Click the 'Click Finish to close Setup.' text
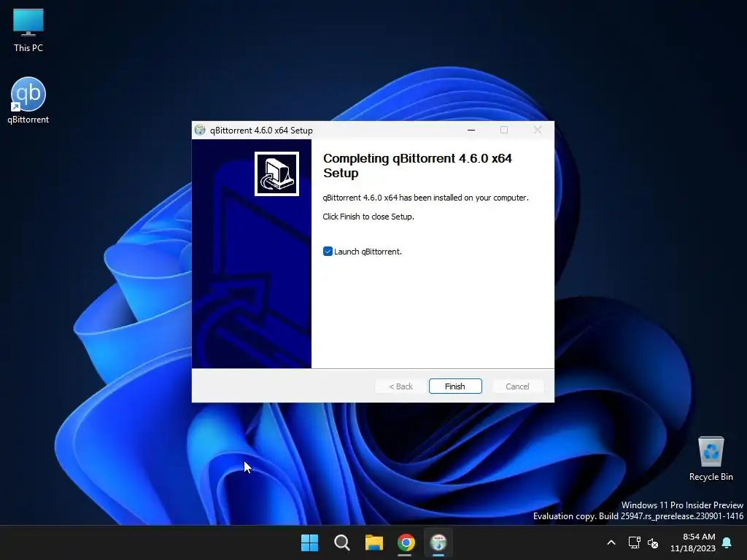 [368, 217]
